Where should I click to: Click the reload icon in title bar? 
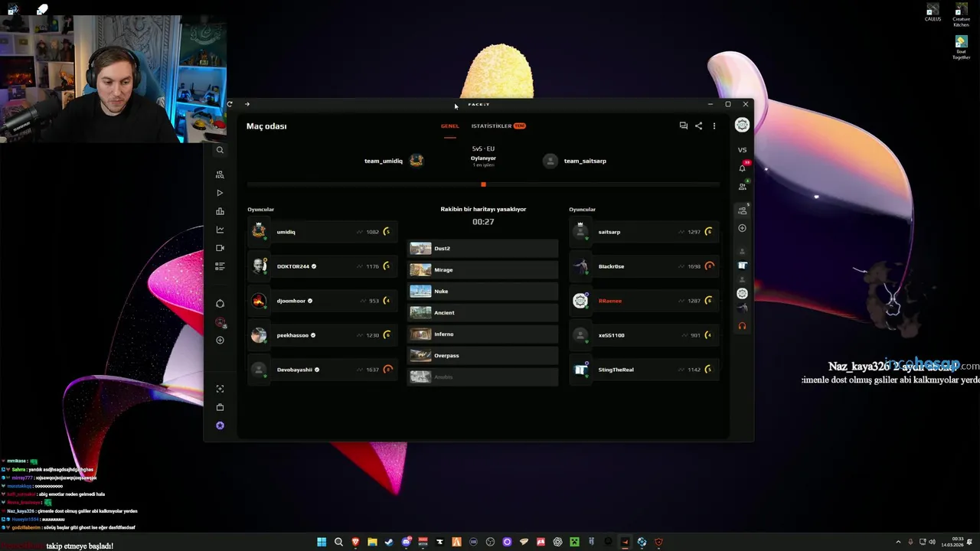click(230, 104)
